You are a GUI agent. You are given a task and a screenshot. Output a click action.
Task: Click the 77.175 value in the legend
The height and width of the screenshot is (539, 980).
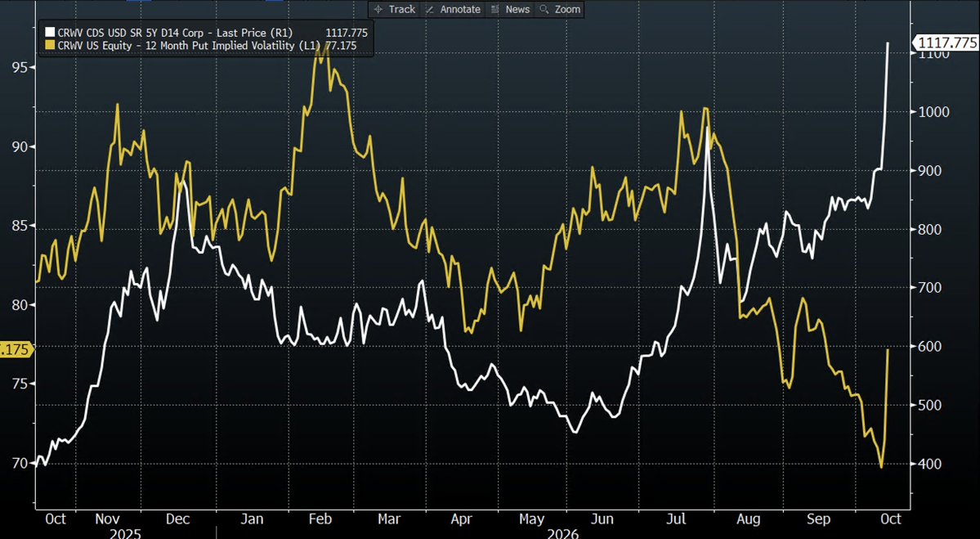(x=342, y=45)
